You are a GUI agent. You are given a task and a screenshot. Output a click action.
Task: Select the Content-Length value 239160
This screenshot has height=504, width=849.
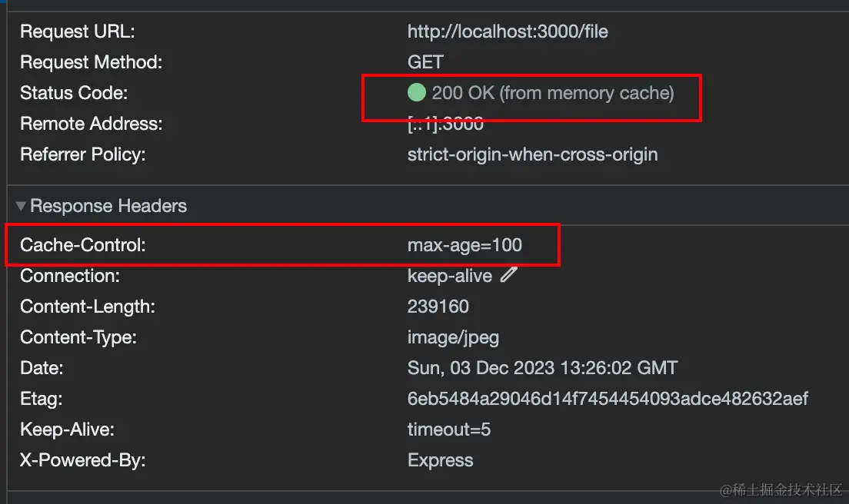(438, 307)
